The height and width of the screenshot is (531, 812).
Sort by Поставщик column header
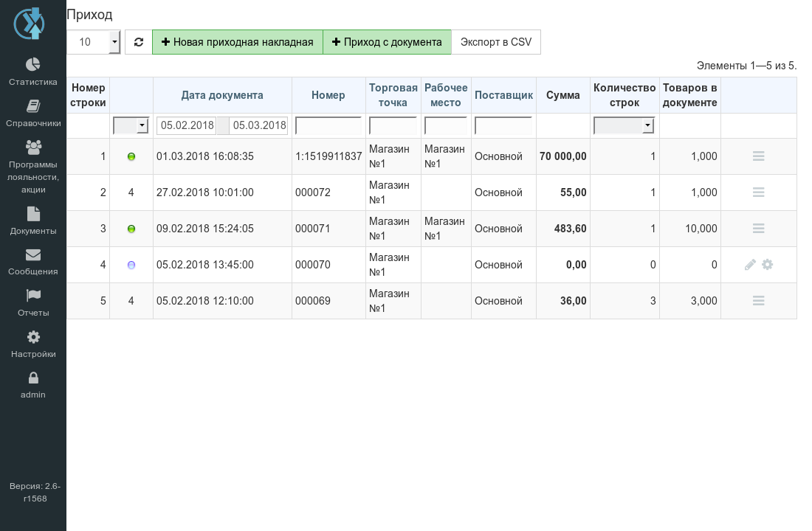(x=503, y=95)
